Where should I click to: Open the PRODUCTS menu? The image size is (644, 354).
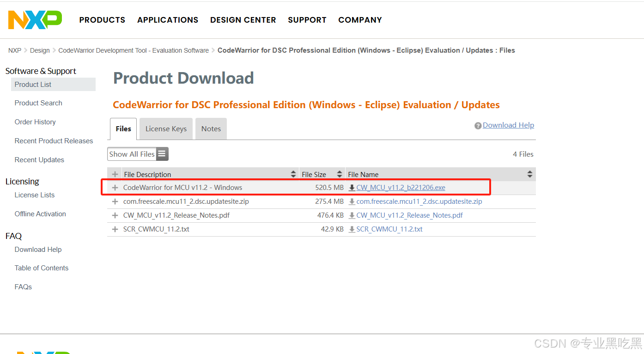tap(102, 20)
